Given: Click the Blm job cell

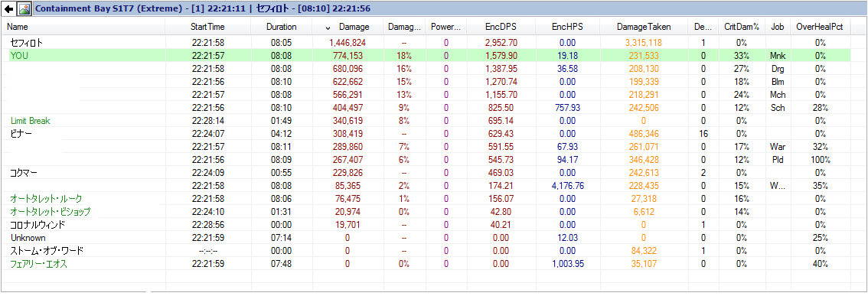Looking at the screenshot, I should click(x=777, y=81).
